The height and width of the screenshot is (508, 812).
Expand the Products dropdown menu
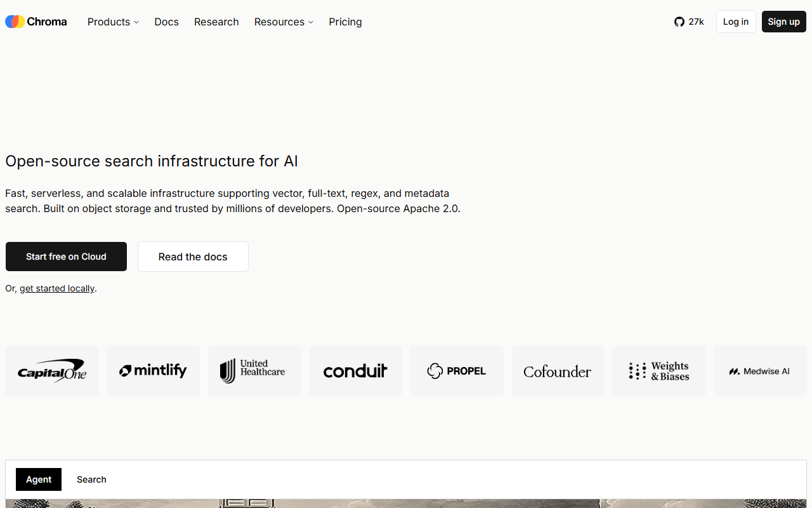pyautogui.click(x=113, y=22)
